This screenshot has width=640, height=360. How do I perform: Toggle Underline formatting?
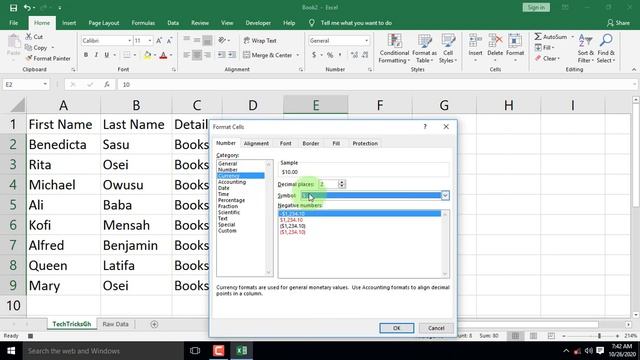(107, 55)
